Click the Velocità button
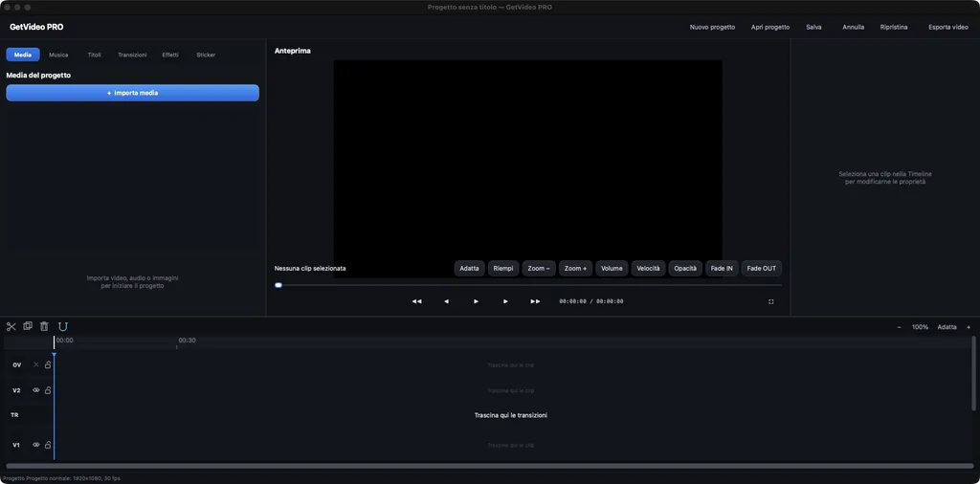Screen dimensions: 980x484 coord(648,269)
